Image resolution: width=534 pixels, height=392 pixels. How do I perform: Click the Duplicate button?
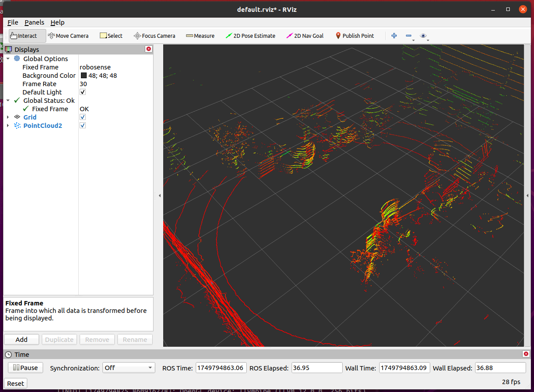(x=59, y=339)
